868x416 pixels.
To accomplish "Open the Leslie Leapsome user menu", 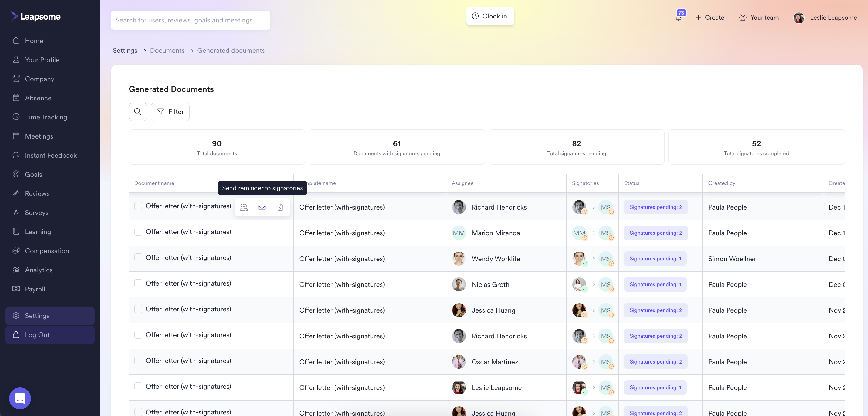I will click(x=825, y=18).
